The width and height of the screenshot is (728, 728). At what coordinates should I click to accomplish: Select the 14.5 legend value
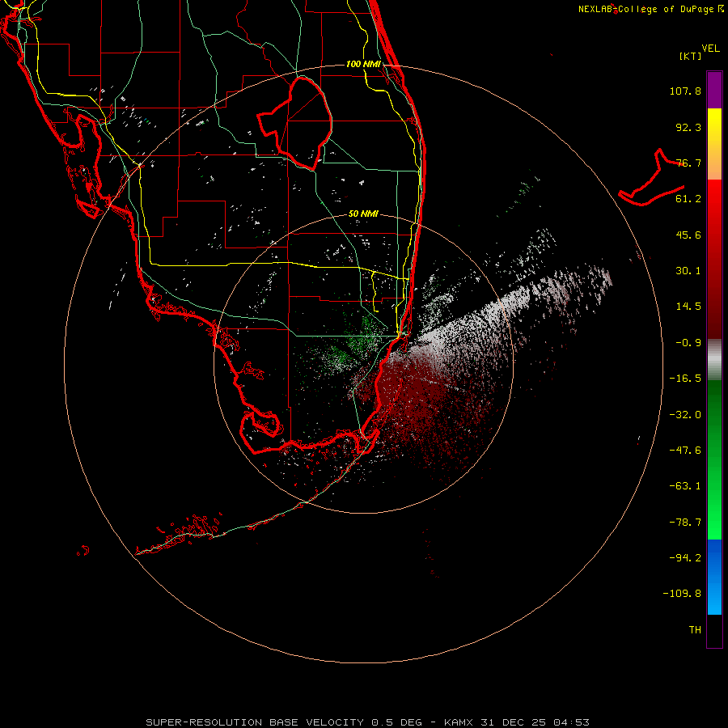click(x=688, y=307)
